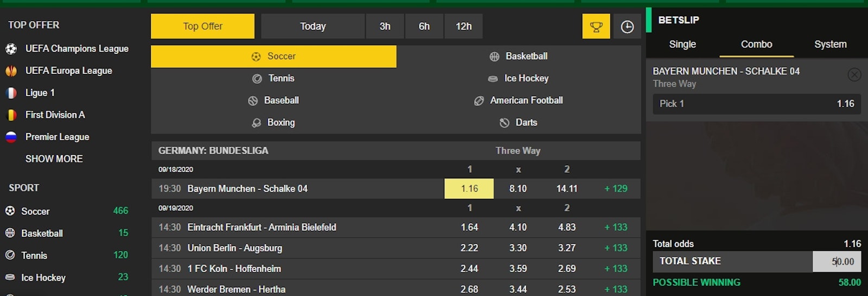
Task: Remove Bayern Munchen bet from betslip
Action: click(x=854, y=74)
